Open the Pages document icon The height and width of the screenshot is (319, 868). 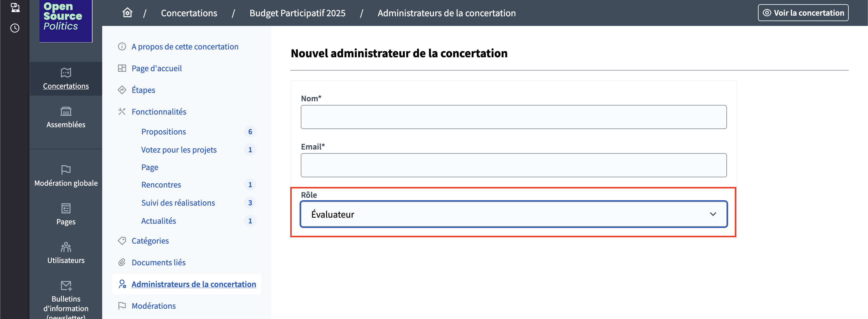pyautogui.click(x=66, y=208)
